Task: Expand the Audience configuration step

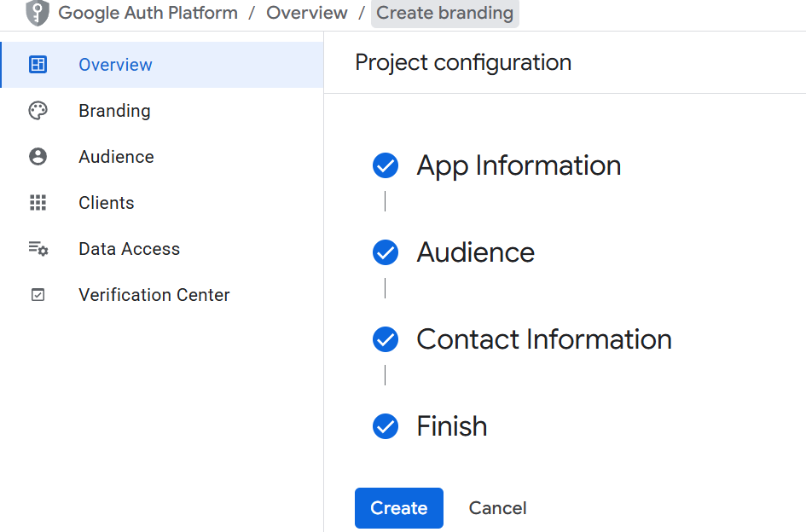Action: (475, 252)
